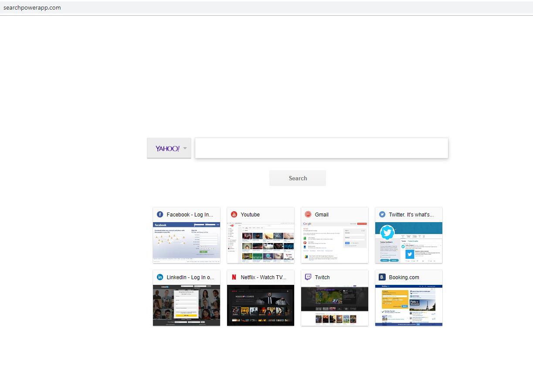Click the 'Twitter. It's what's...' tile title
Screen dimensions: 533x392
click(411, 215)
